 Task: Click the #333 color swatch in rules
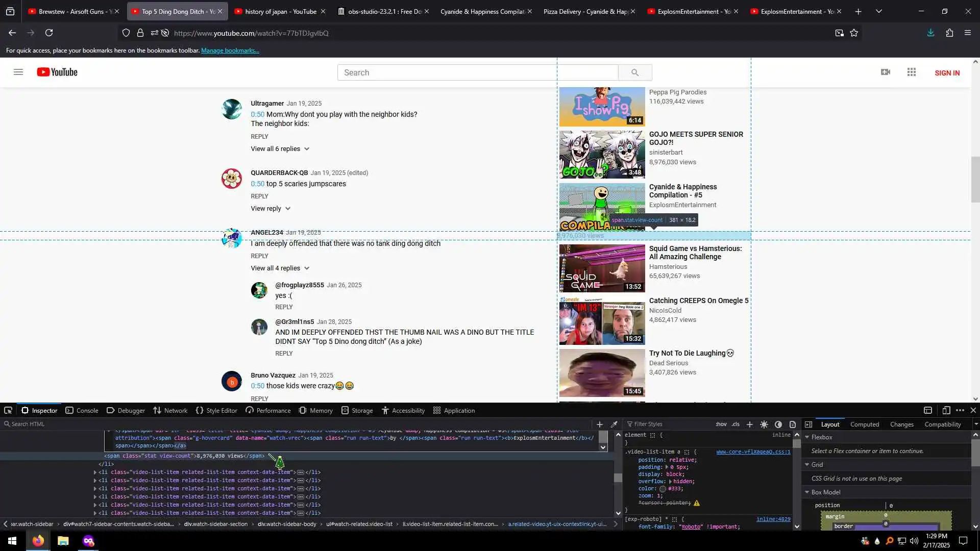tap(663, 489)
